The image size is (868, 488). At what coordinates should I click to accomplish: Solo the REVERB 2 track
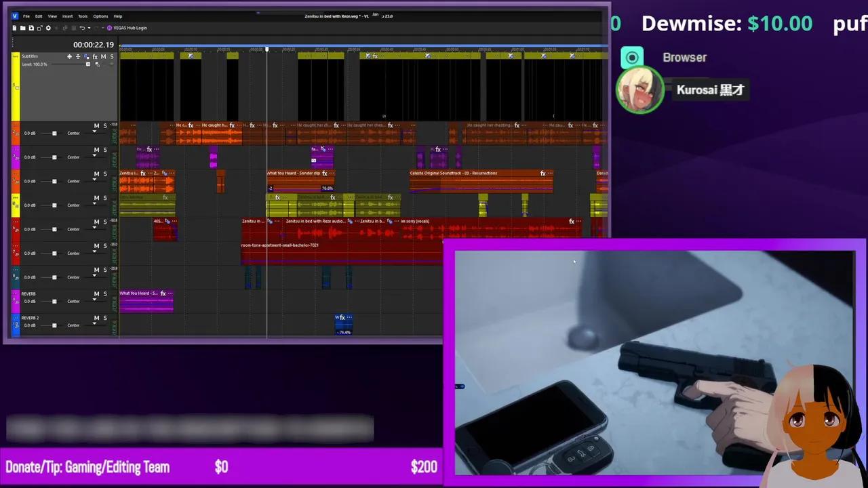pos(105,318)
